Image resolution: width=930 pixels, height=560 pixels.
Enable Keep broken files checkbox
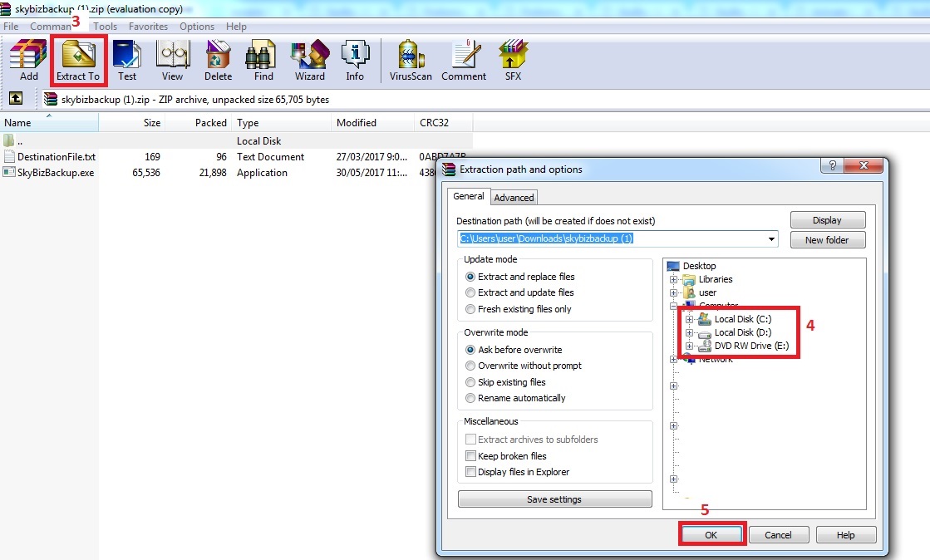pos(471,456)
